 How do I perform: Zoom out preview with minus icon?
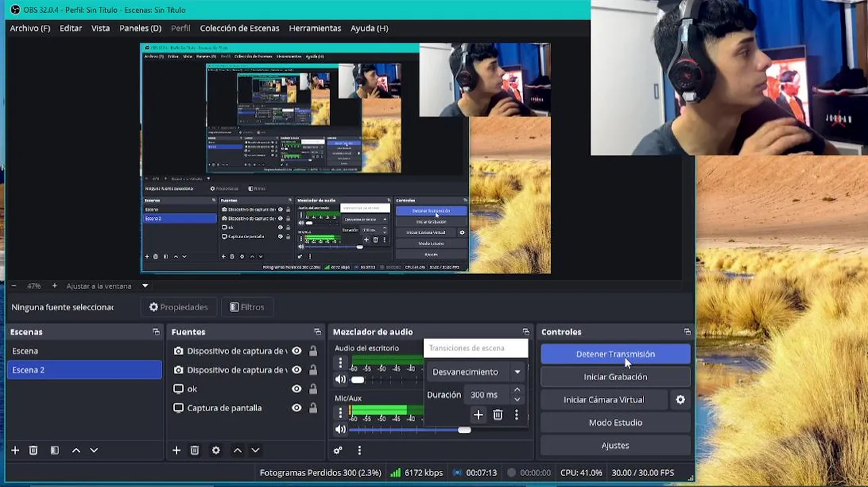point(14,286)
